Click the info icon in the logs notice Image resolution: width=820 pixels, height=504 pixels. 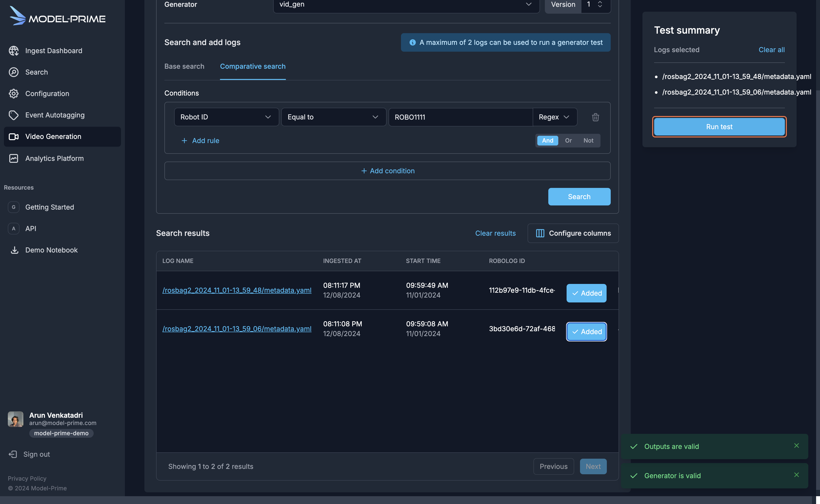(x=413, y=42)
